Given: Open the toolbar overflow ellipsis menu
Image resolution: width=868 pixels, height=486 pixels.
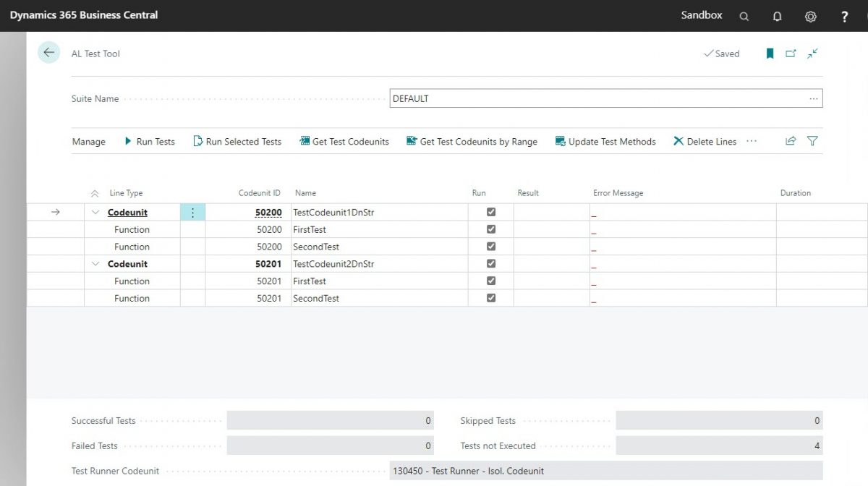Looking at the screenshot, I should pyautogui.click(x=750, y=141).
